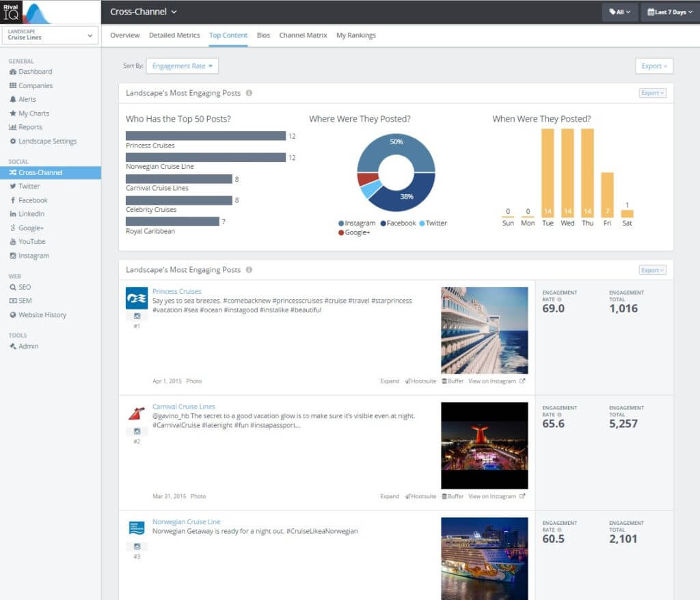Open the All tags filter dropdown

click(619, 12)
